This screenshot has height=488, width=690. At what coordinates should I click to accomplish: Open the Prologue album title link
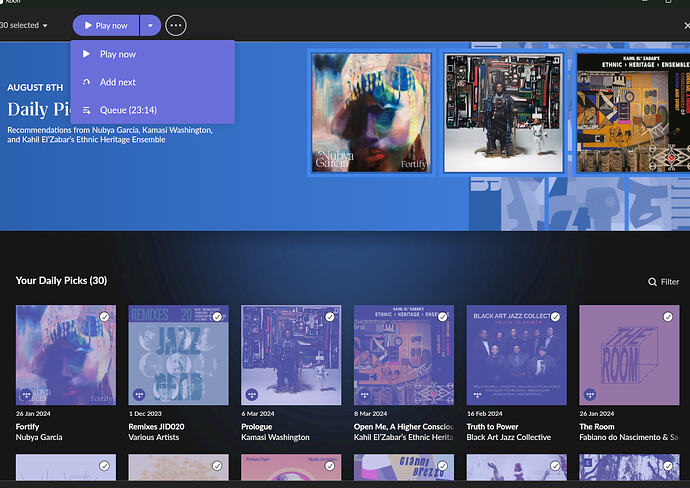point(257,426)
